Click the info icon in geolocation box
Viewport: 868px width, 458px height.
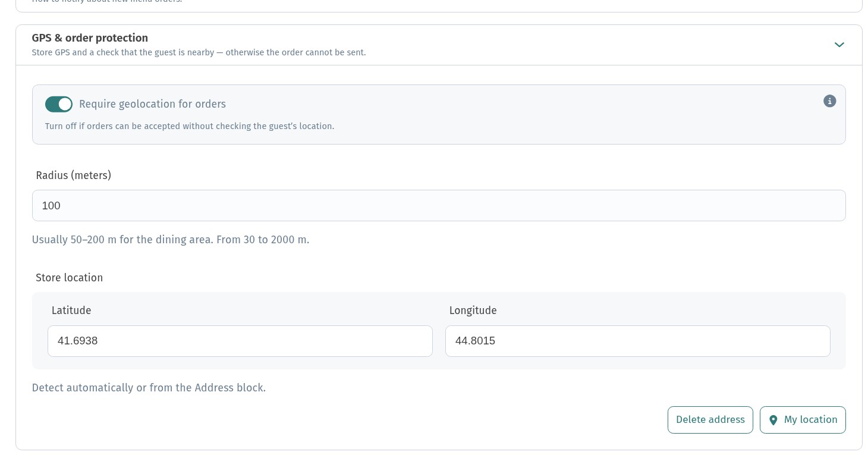[x=829, y=101]
